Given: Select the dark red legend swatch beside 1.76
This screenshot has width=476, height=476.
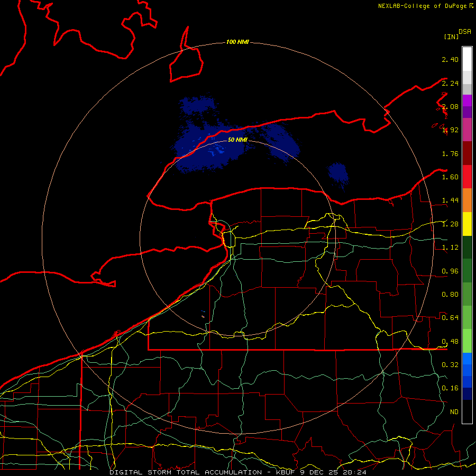Looking at the screenshot, I should click(x=467, y=153).
